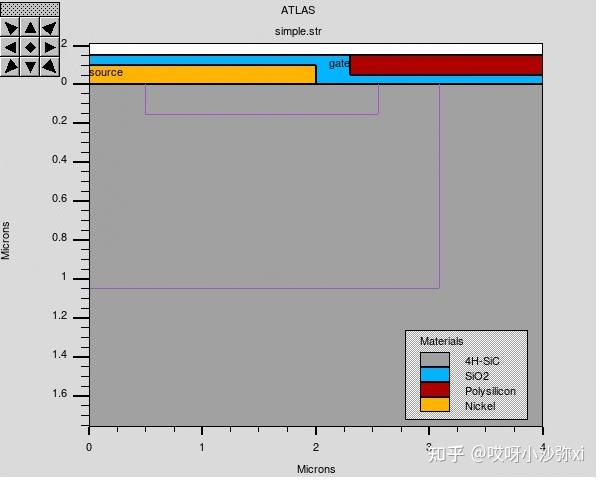Select the Nickel orange legend swatch
This screenshot has width=601, height=480.
[x=435, y=404]
